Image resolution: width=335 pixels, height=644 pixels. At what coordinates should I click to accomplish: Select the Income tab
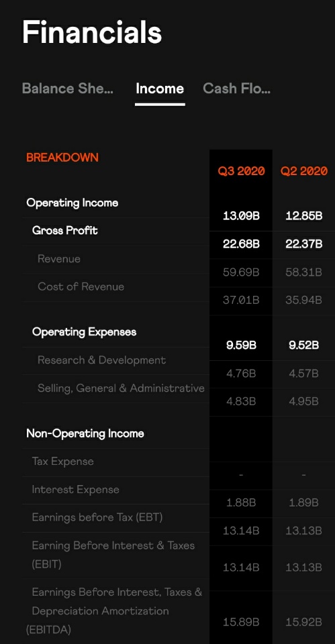tap(160, 89)
